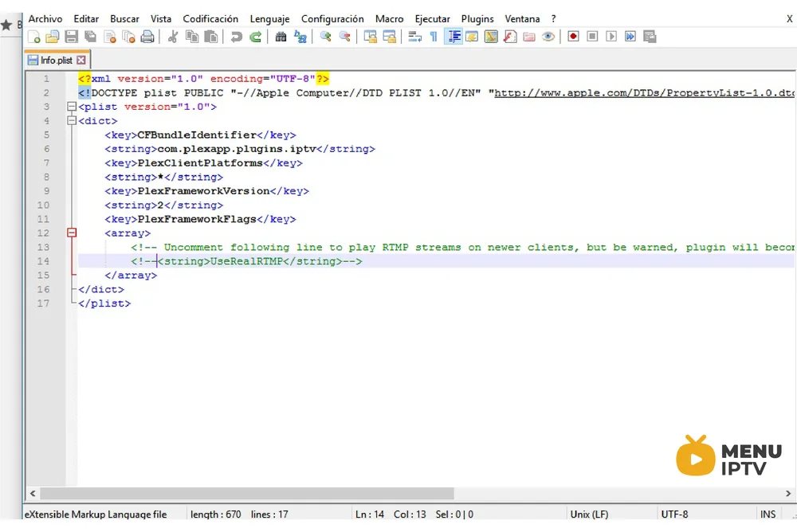Select the Info.plist tab
This screenshot has height=532, width=797.
[57, 60]
